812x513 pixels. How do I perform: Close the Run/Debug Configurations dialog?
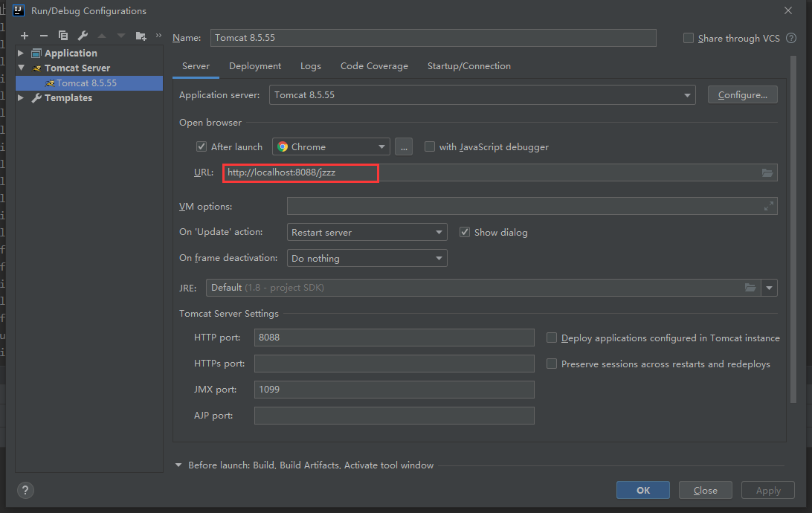tap(787, 10)
